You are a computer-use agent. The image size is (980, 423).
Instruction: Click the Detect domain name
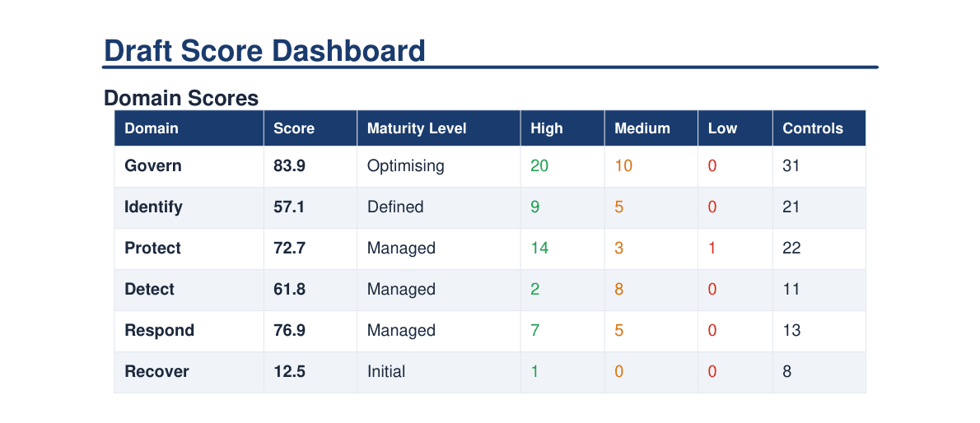[149, 290]
